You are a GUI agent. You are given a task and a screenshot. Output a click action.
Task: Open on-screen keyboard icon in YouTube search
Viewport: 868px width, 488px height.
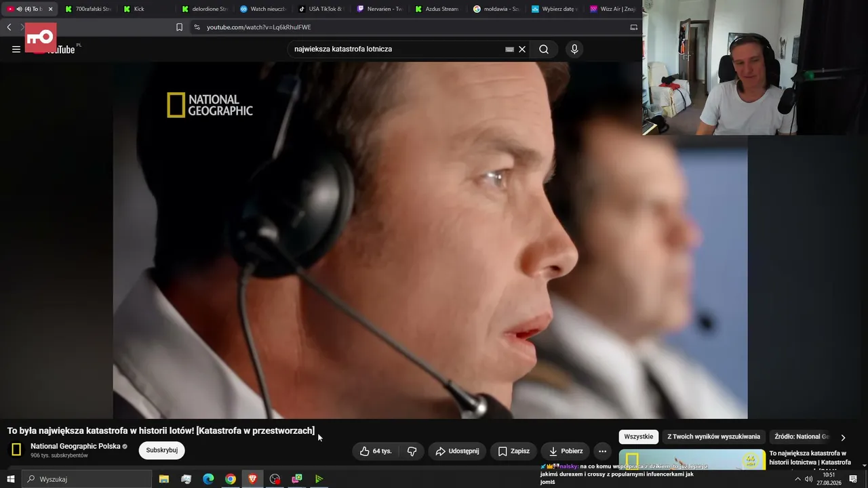509,49
